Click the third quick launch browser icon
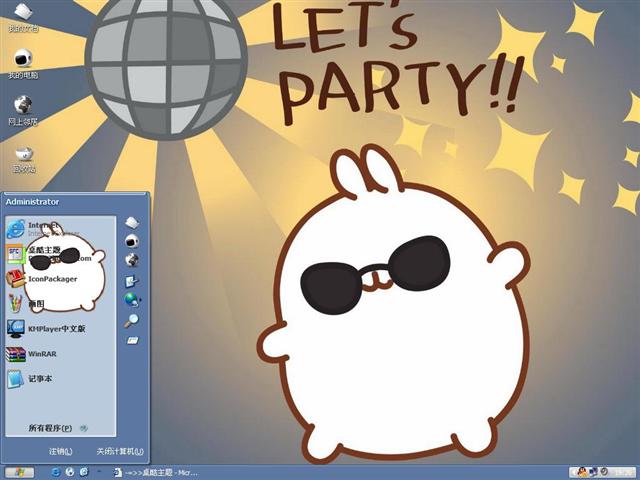The width and height of the screenshot is (640, 480). coord(84,472)
